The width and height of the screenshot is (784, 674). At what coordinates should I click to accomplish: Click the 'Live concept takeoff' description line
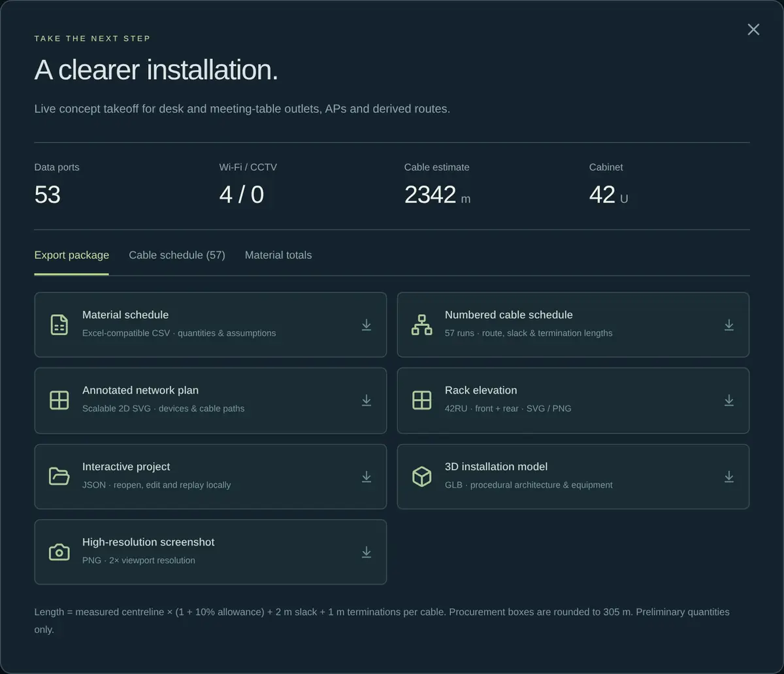pos(242,109)
